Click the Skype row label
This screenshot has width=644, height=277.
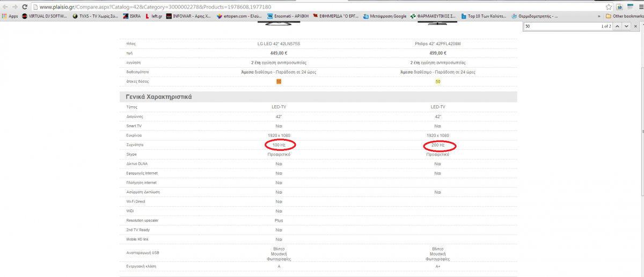coord(131,154)
